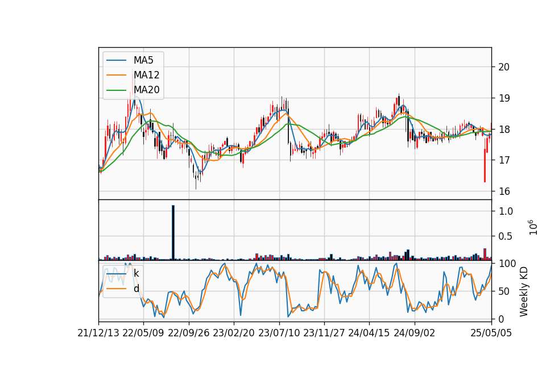Image resolution: width=546 pixels, height=392 pixels.
Task: Click the 24/04/15 date axis label
Action: coord(369,333)
